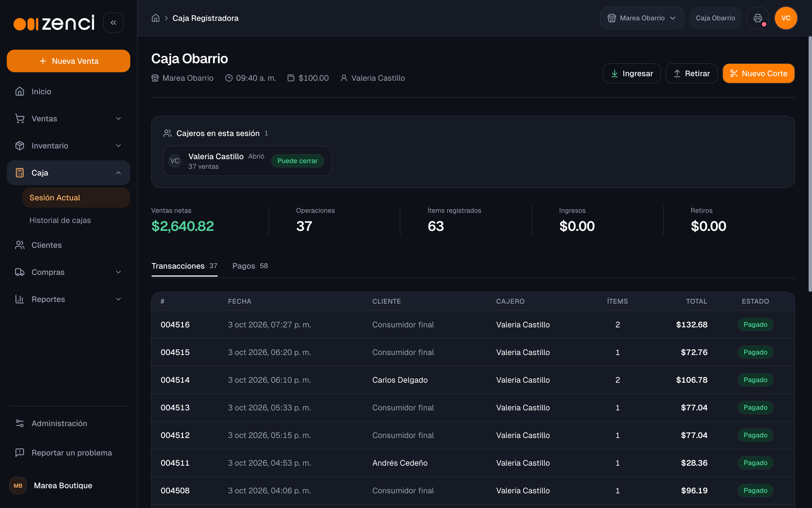Open transaction 004508 row
The height and width of the screenshot is (508, 812).
(473, 491)
